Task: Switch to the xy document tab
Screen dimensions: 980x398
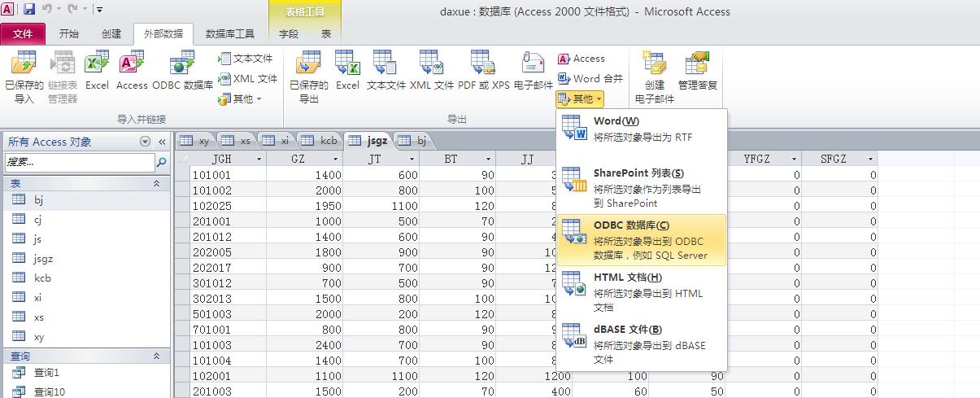Action: pyautogui.click(x=195, y=141)
